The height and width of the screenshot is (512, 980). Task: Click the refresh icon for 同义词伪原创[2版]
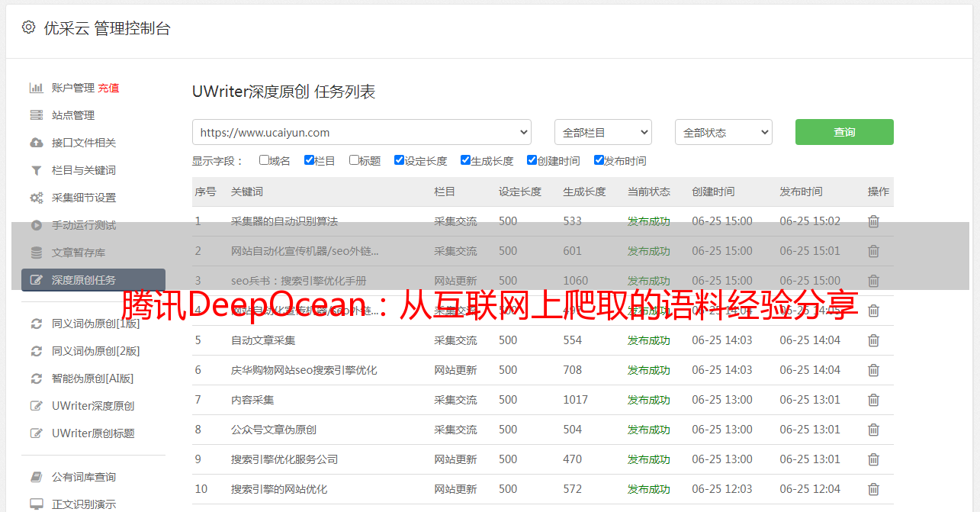pyautogui.click(x=36, y=351)
